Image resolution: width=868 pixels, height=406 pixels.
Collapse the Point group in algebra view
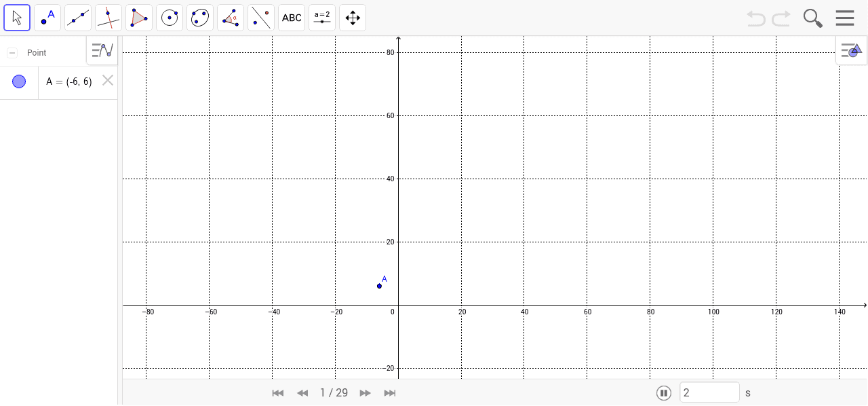[12, 53]
